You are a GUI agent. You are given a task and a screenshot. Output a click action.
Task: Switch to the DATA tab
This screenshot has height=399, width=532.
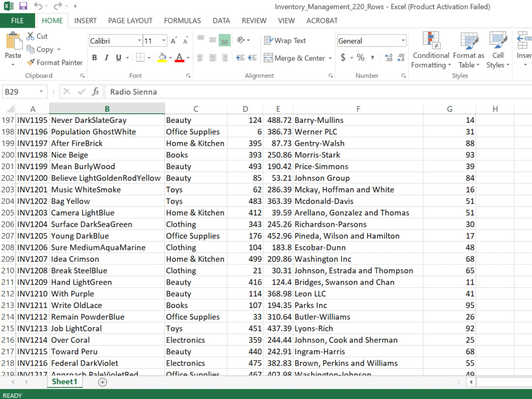click(x=221, y=21)
